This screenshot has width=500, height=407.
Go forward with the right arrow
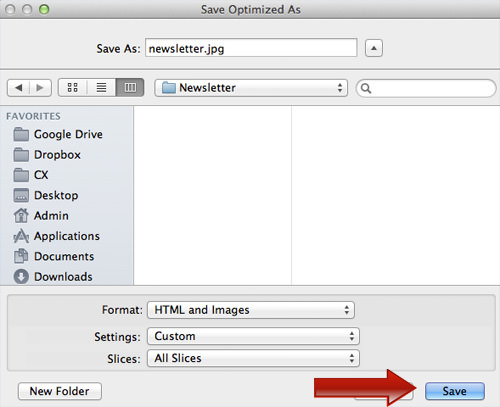pyautogui.click(x=40, y=88)
